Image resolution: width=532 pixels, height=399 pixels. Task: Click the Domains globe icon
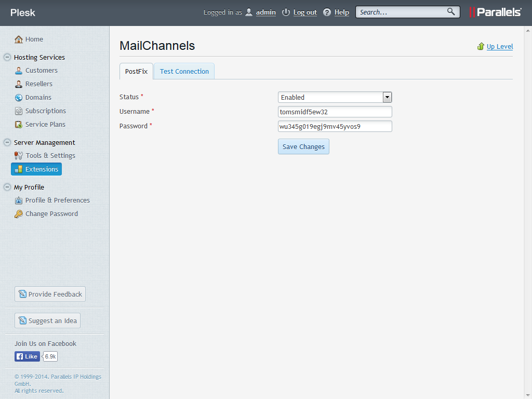pos(19,97)
